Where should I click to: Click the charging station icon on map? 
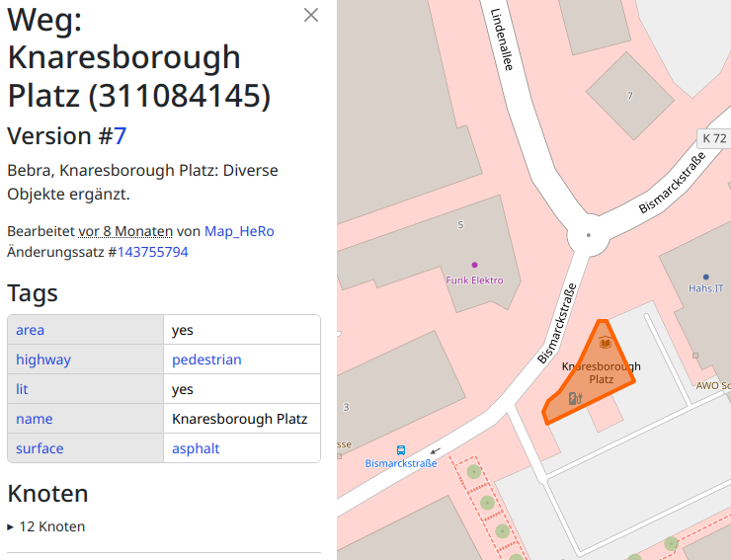click(x=575, y=398)
